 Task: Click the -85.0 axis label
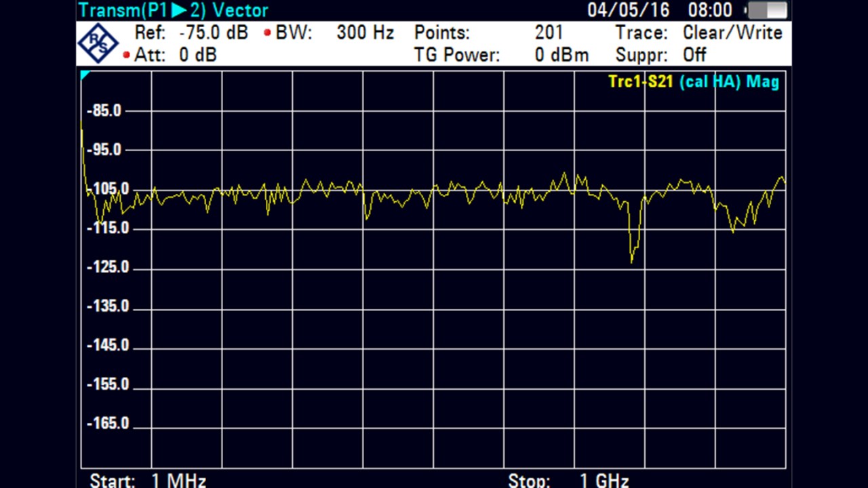click(104, 110)
